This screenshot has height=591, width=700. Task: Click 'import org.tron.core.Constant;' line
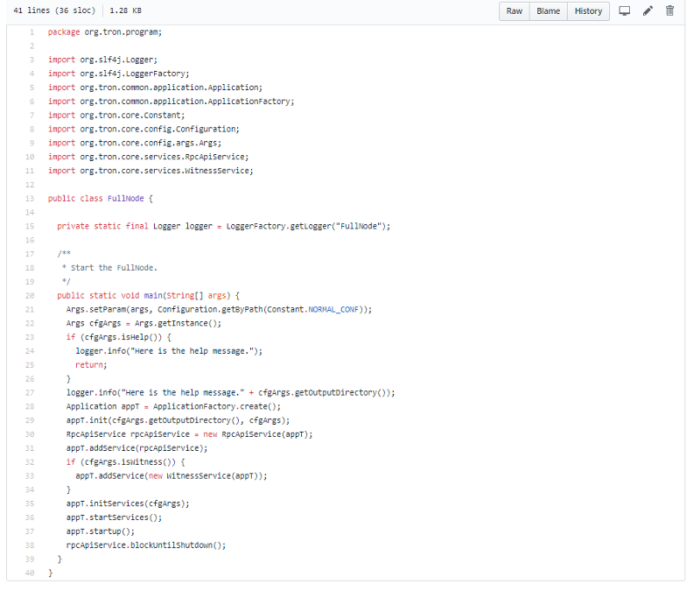[116, 116]
